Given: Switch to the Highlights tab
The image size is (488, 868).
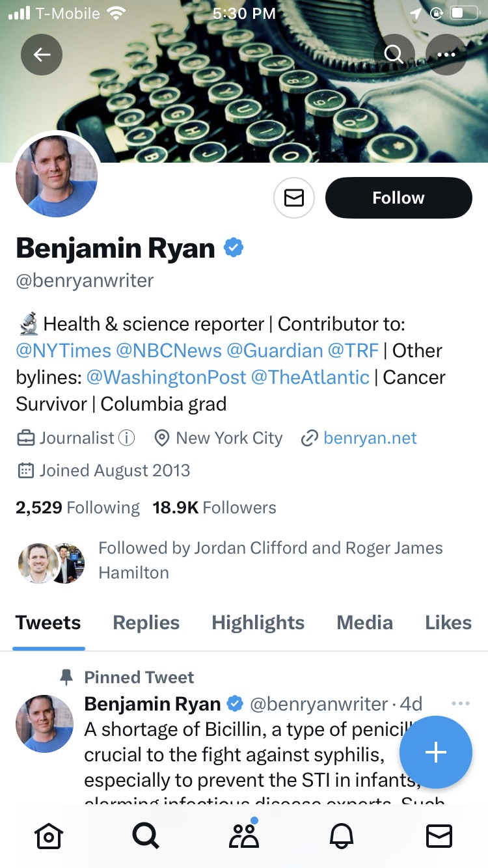Looking at the screenshot, I should tap(258, 623).
